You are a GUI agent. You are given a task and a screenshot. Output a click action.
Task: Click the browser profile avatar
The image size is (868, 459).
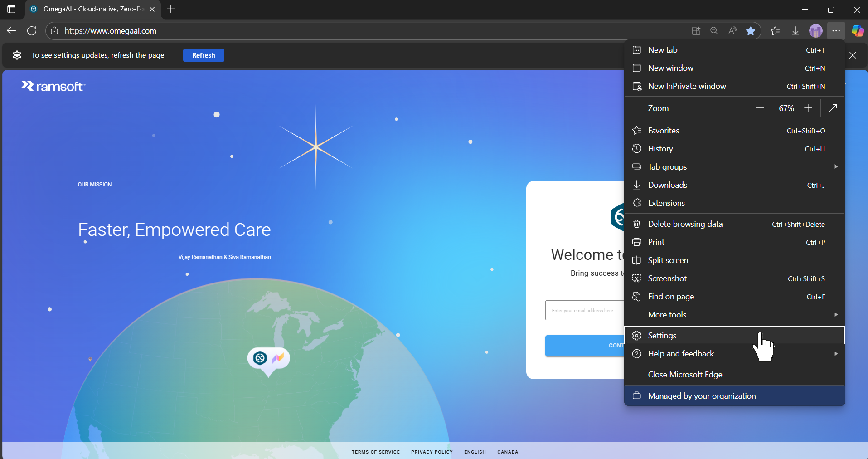[x=815, y=31]
